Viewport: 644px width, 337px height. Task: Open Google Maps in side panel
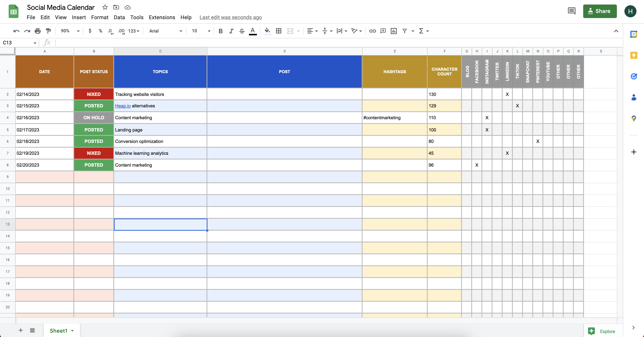coord(633,118)
